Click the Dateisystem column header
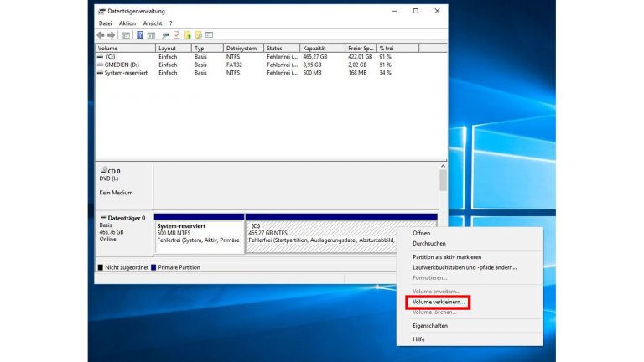The image size is (644, 362). click(x=243, y=48)
